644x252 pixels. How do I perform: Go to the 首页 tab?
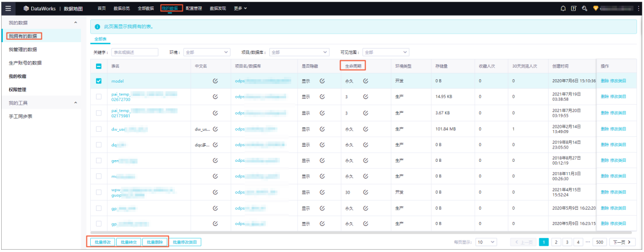click(101, 8)
